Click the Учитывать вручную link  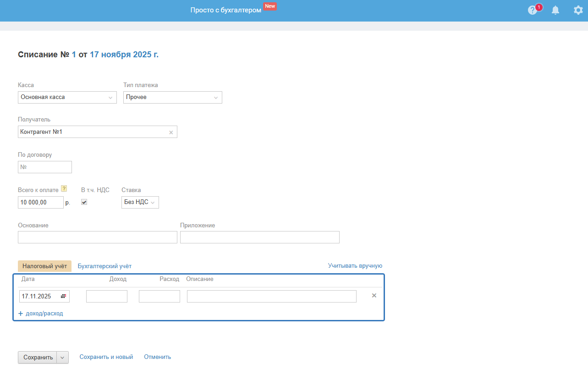[355, 266]
